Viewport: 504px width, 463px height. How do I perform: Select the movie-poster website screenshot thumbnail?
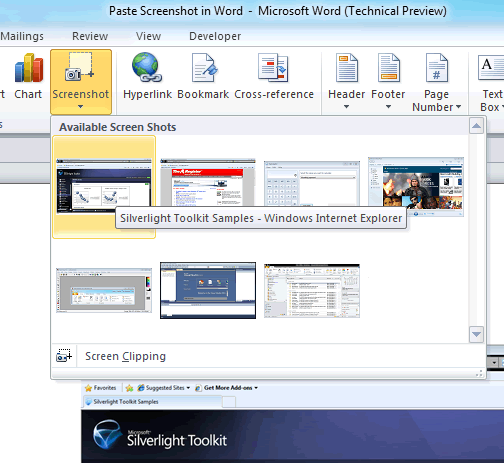tap(416, 187)
